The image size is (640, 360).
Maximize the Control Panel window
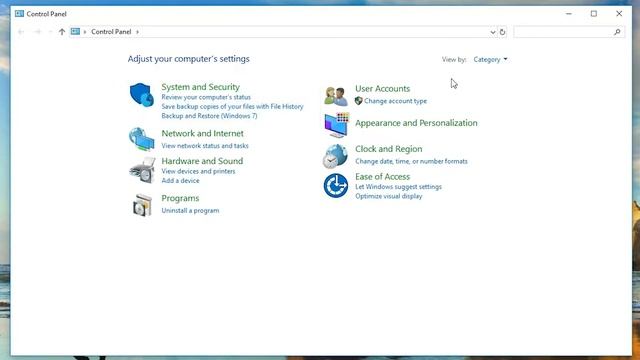pyautogui.click(x=594, y=14)
